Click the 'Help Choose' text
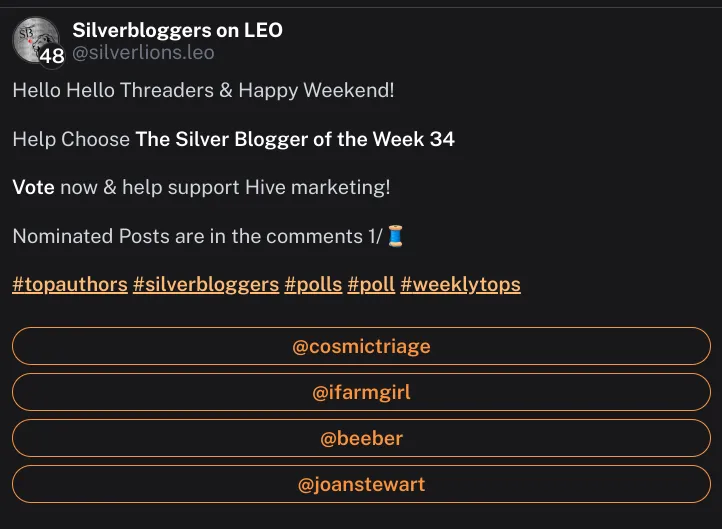 point(71,139)
